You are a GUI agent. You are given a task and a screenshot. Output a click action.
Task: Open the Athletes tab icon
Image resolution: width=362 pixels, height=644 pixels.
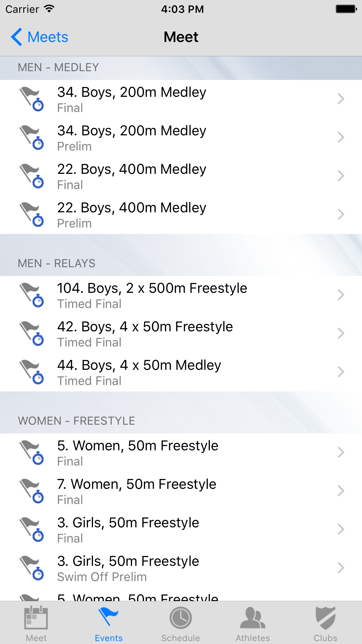(253, 618)
